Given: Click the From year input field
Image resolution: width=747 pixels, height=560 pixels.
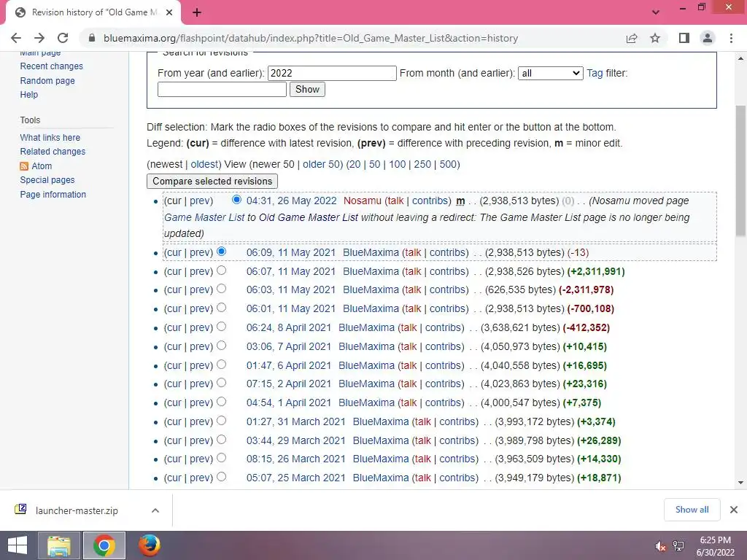Looking at the screenshot, I should (x=332, y=73).
